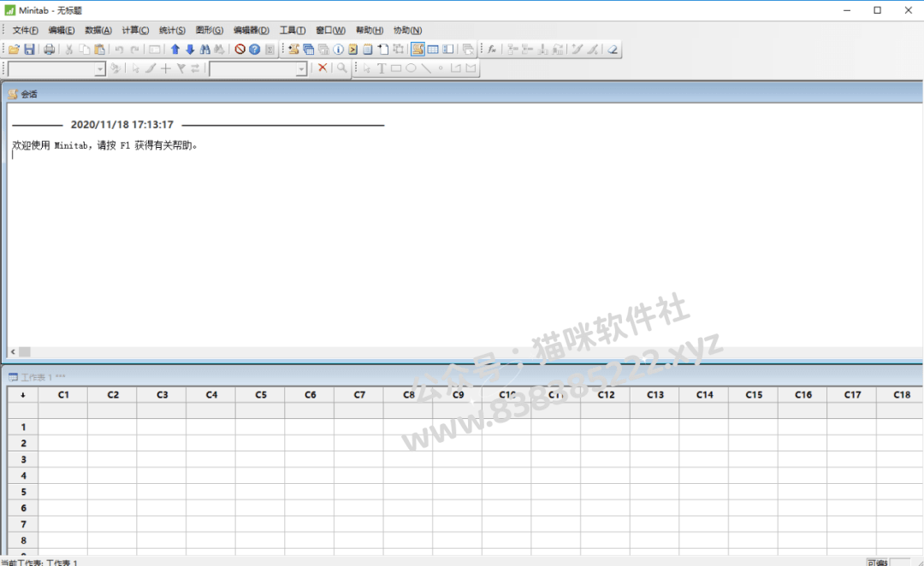
Task: Select worksheet row header 1
Action: point(23,427)
